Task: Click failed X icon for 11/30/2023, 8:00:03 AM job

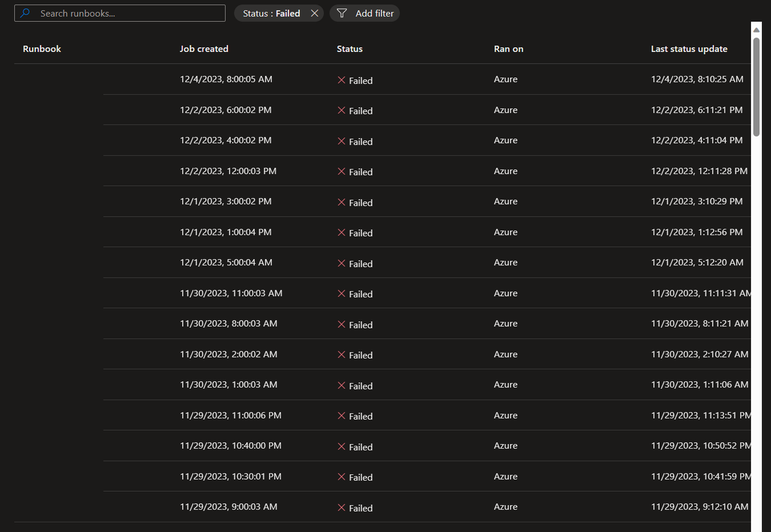Action: coord(342,324)
